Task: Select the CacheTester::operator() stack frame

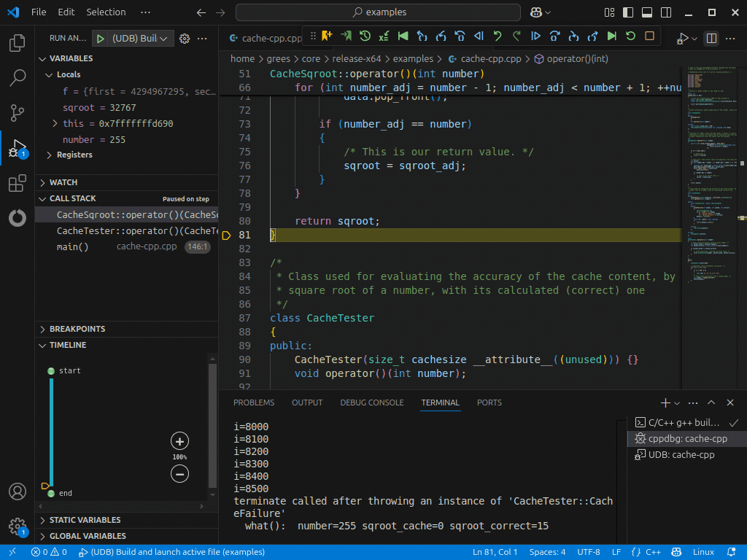Action: click(x=127, y=231)
